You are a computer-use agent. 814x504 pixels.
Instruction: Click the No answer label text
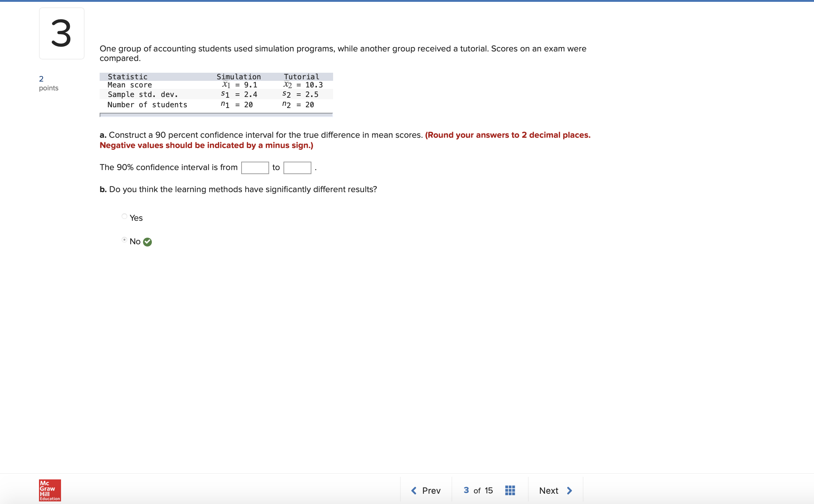point(135,241)
